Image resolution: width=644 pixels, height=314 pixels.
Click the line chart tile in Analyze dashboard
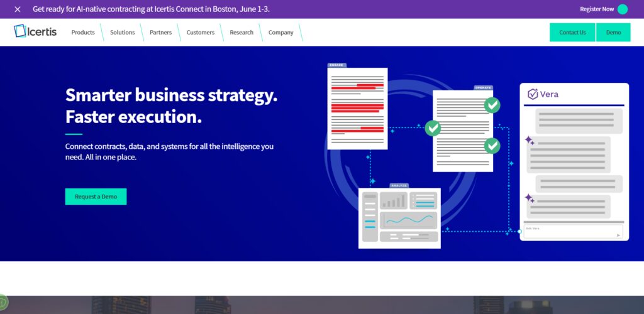(408, 220)
